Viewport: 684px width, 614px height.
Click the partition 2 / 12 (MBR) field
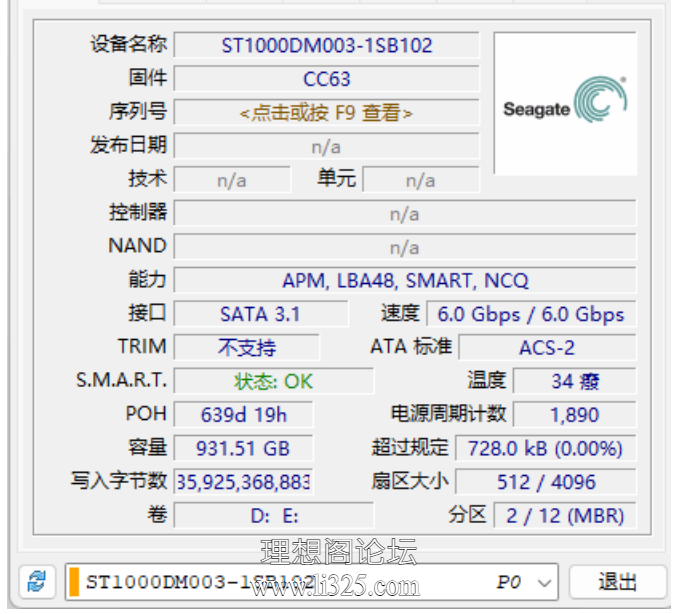pyautogui.click(x=564, y=515)
